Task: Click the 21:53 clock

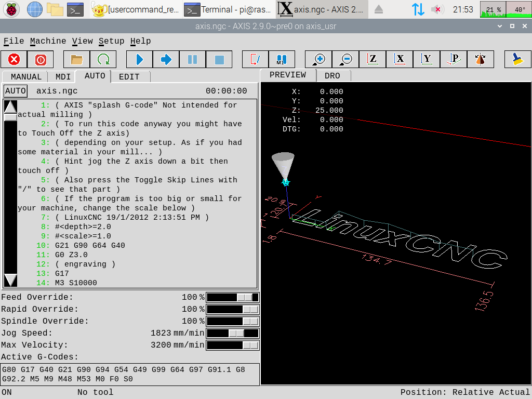Action: pyautogui.click(x=463, y=9)
